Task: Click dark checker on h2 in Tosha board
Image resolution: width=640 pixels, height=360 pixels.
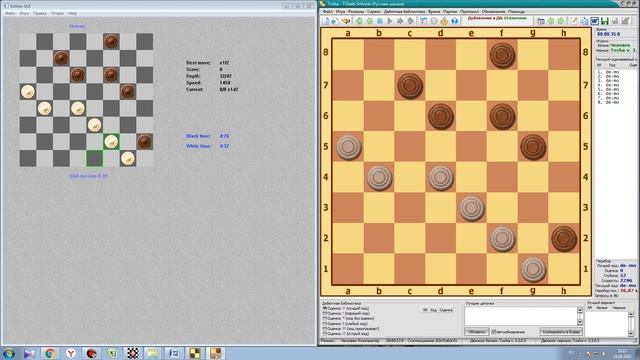Action: (564, 239)
